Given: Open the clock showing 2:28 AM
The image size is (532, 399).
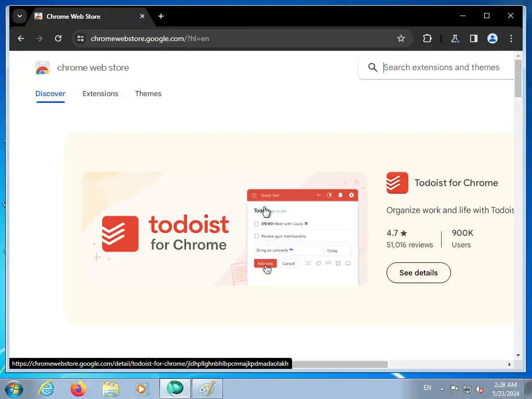Looking at the screenshot, I should tap(506, 389).
